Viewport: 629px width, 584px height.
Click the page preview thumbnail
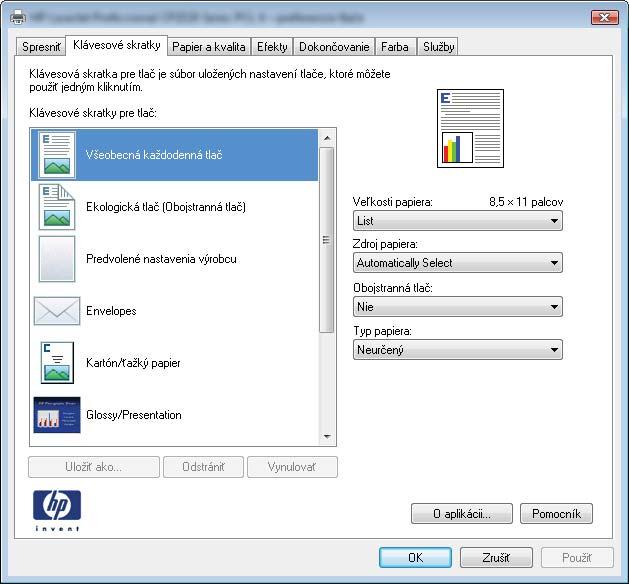pos(470,128)
